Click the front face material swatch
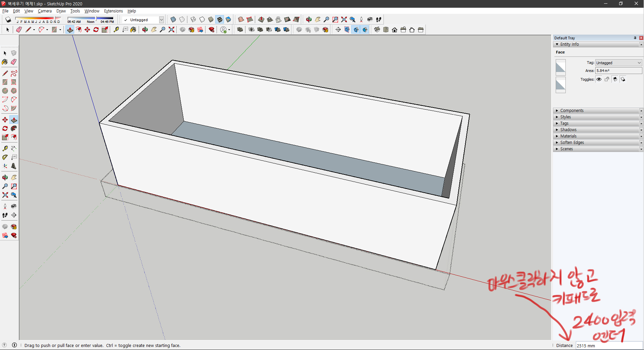Screen dimensions: 644x350 coord(560,67)
